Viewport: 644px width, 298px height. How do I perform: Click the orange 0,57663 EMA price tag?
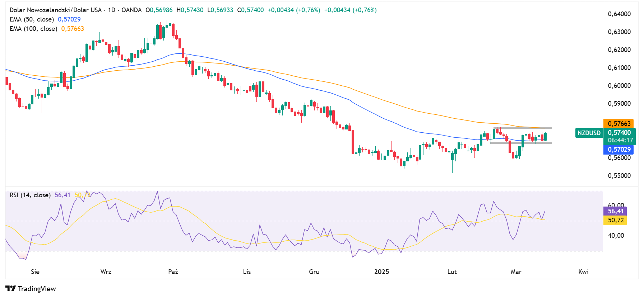click(619, 124)
